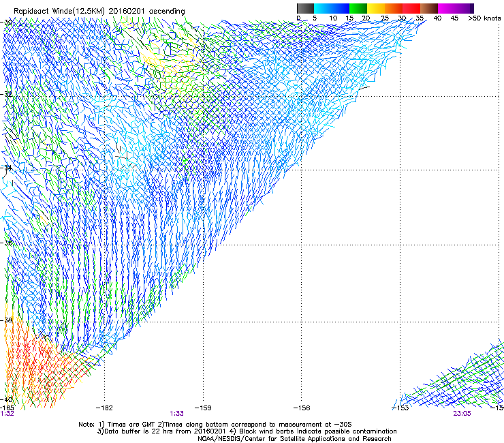Click the -38 latitude axis label
The image size is (504, 443).
pos(6,320)
